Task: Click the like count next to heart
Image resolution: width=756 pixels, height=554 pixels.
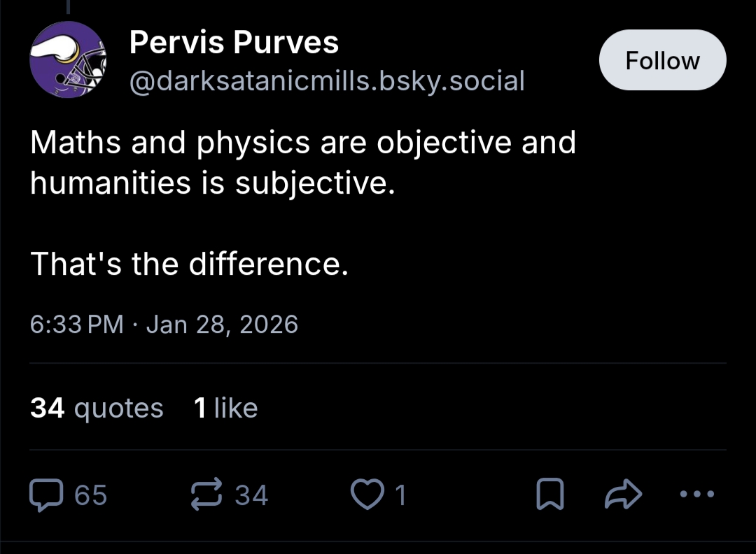Action: 400,495
